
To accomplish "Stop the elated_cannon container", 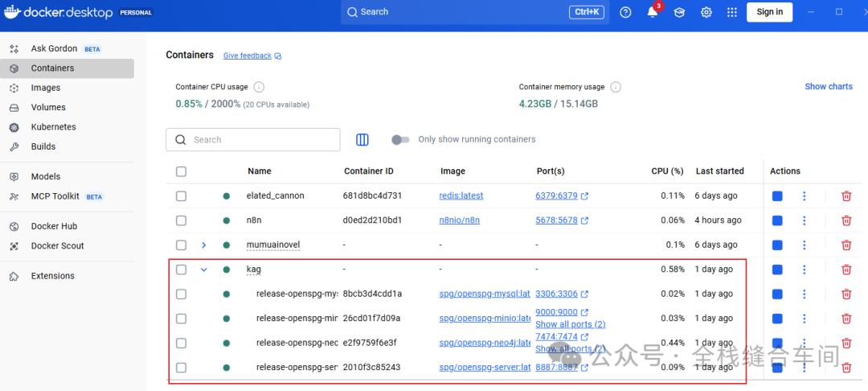I will click(777, 196).
